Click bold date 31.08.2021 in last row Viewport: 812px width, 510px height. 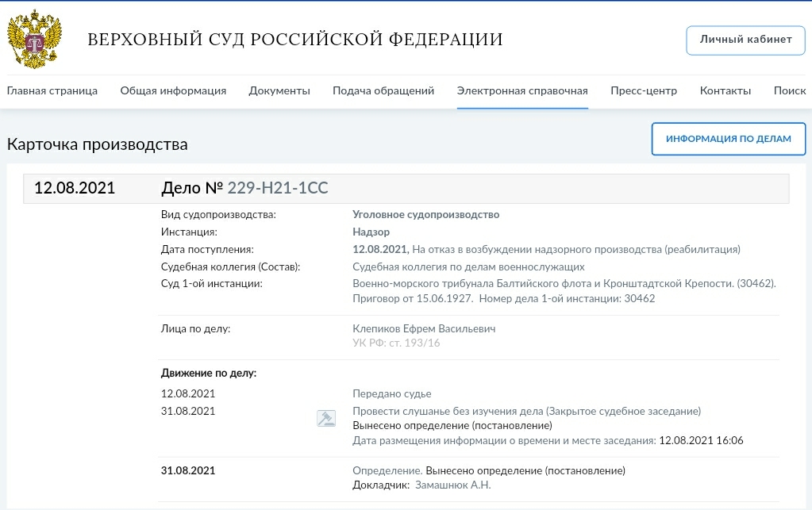[188, 470]
